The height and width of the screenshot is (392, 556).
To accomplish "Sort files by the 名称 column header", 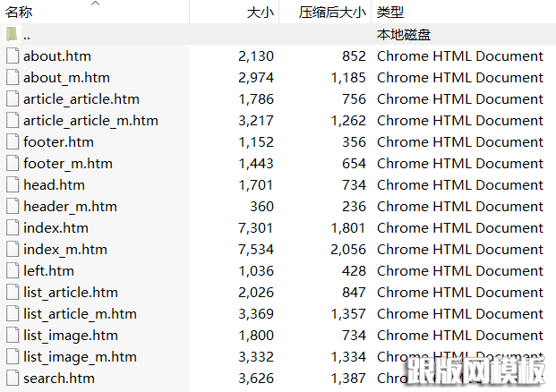I will [20, 13].
